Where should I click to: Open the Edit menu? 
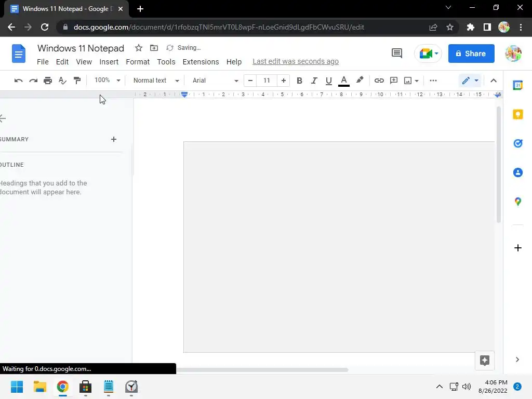coord(62,62)
